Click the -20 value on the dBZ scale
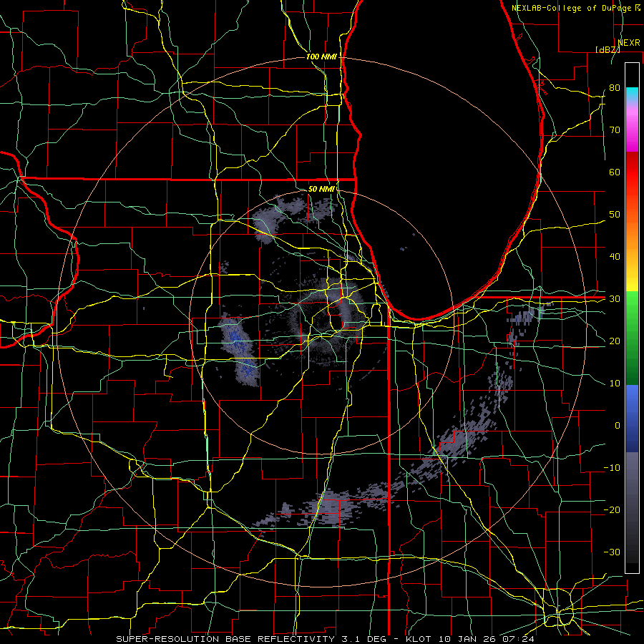The height and width of the screenshot is (644, 644). point(612,510)
